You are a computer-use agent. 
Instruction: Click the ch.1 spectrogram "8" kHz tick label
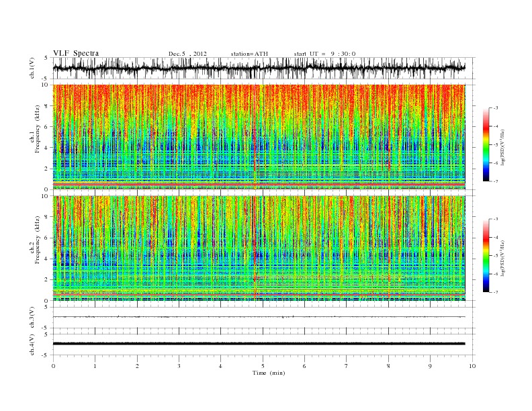click(x=46, y=106)
